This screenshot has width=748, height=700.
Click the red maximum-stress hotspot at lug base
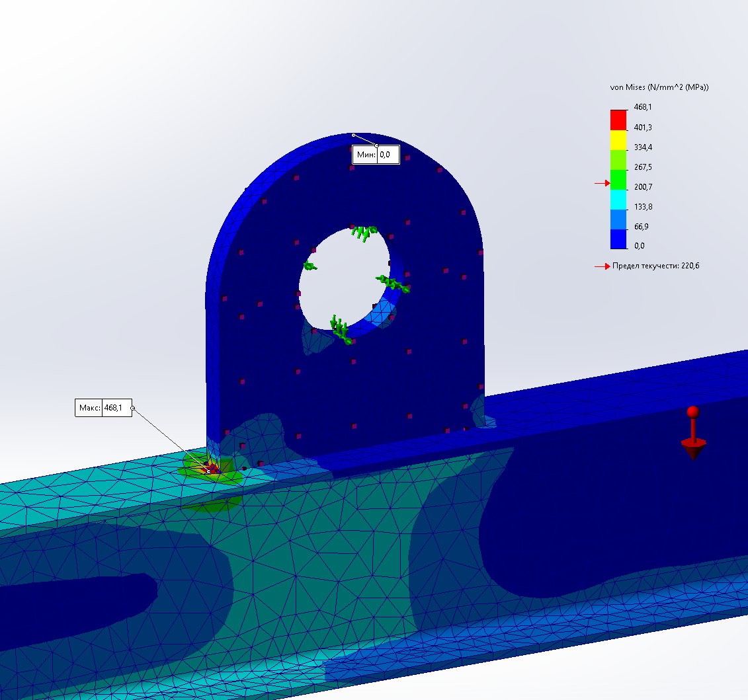click(x=210, y=467)
